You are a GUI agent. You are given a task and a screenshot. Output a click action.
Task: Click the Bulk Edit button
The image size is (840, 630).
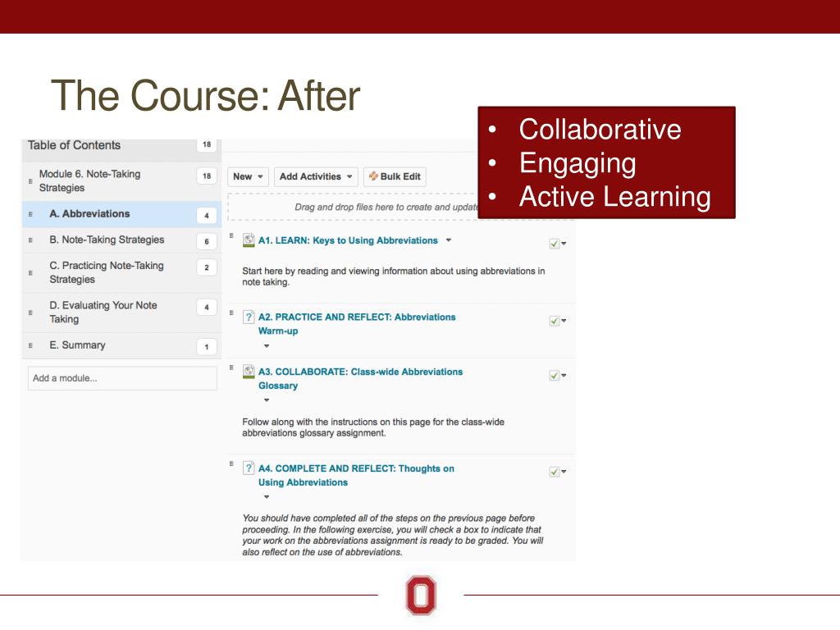point(395,177)
